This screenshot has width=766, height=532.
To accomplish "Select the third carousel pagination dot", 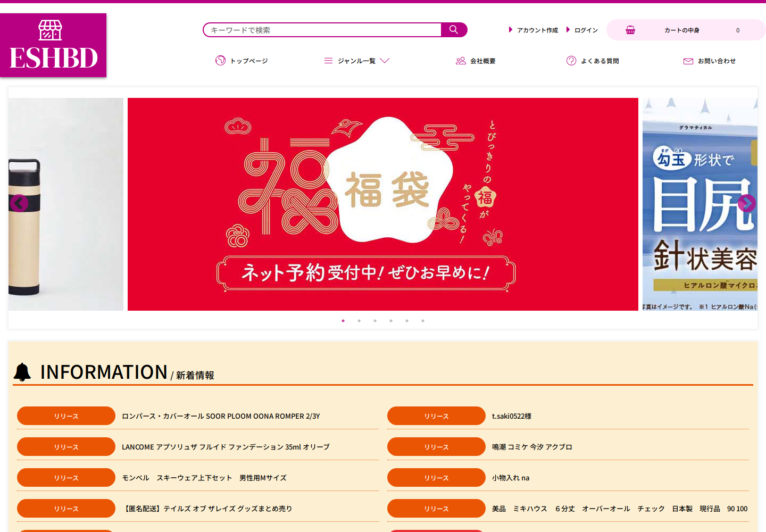I will (x=375, y=321).
